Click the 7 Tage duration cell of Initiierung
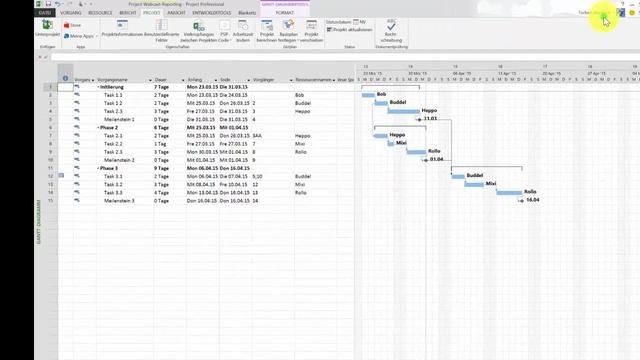Image resolution: width=640 pixels, height=360 pixels. pos(169,87)
